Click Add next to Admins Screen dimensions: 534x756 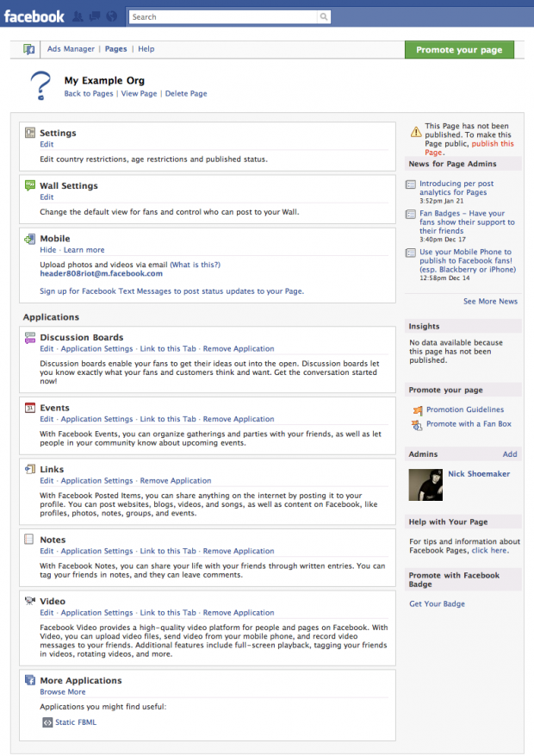point(510,454)
